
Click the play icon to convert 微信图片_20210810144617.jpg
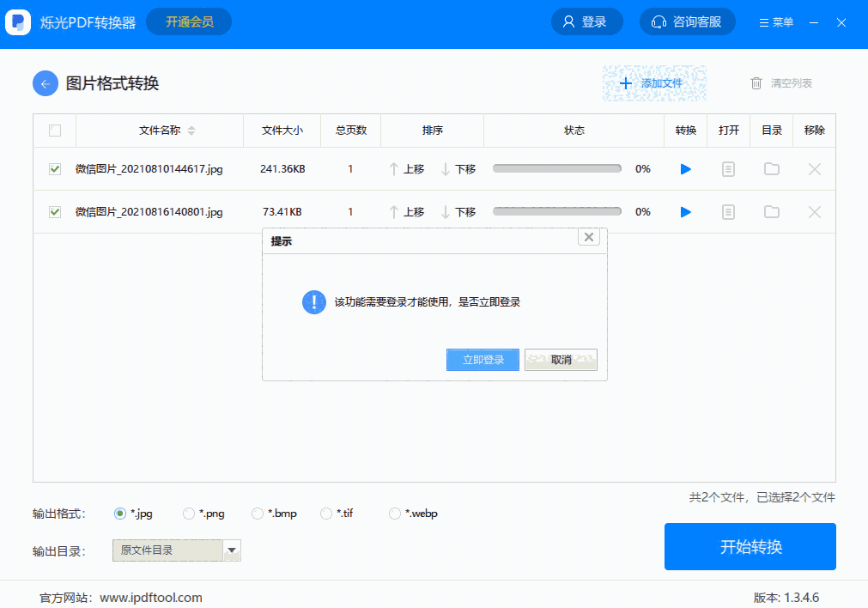(x=685, y=169)
